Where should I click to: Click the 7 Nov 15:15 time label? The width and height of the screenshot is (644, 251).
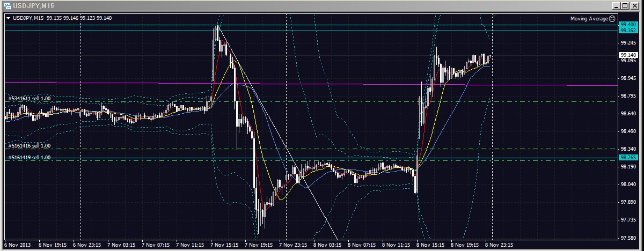point(224,244)
